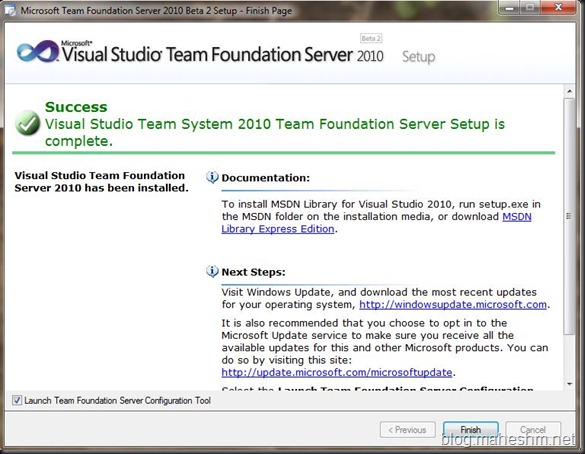Click the green Success heading

click(76, 107)
